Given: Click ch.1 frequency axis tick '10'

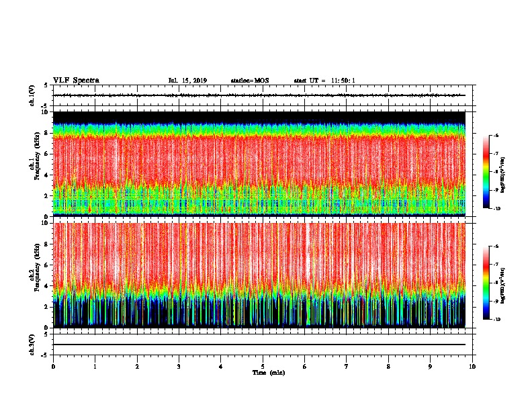Looking at the screenshot, I should tap(45, 112).
